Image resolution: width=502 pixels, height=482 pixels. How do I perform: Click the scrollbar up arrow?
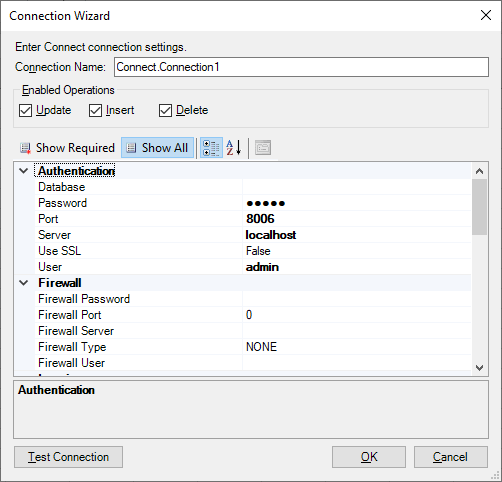[x=480, y=171]
